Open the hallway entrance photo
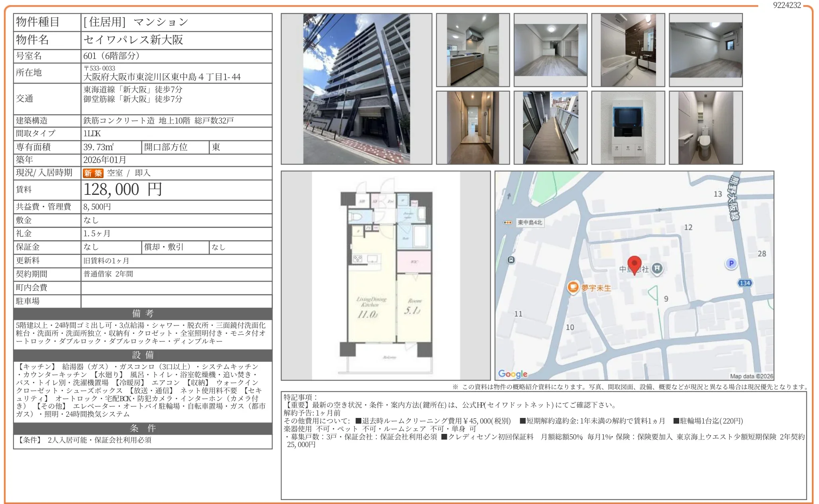The image size is (819, 504). (x=473, y=127)
